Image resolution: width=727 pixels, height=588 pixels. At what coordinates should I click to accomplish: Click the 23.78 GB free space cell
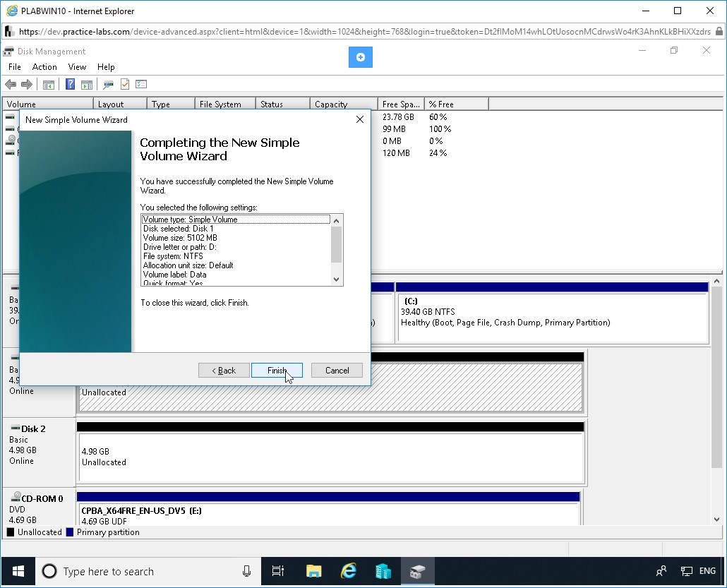click(398, 117)
